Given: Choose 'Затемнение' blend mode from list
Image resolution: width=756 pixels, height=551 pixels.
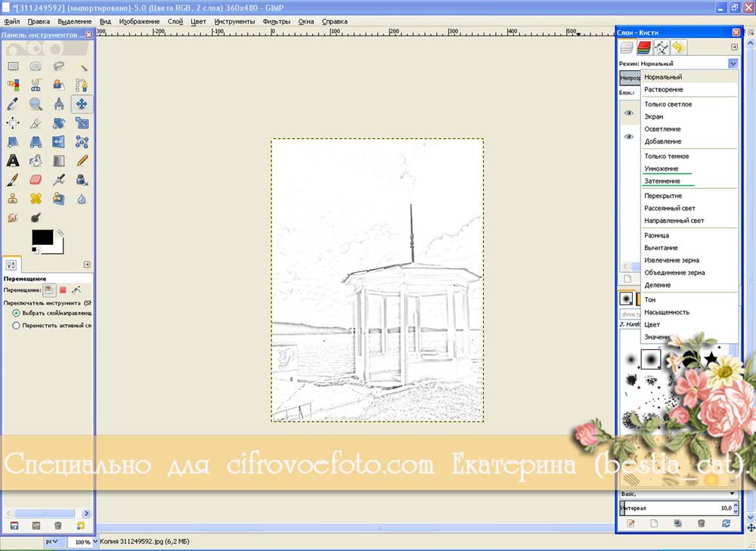Looking at the screenshot, I should click(x=662, y=181).
